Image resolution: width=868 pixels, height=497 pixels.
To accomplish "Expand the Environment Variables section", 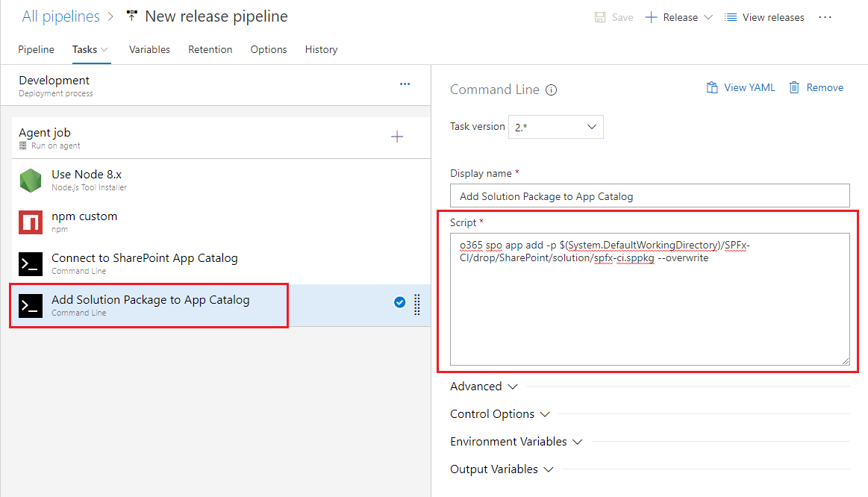I will 516,442.
